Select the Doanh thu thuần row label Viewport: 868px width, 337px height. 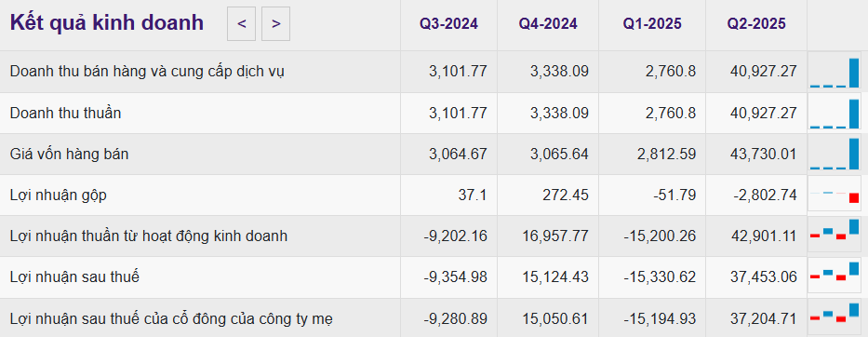[x=65, y=113]
